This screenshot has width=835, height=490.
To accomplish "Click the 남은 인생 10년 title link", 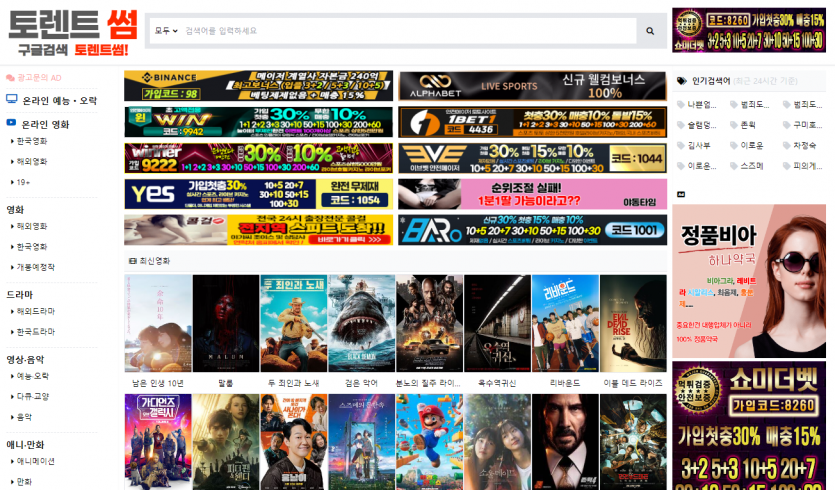I will click(158, 383).
